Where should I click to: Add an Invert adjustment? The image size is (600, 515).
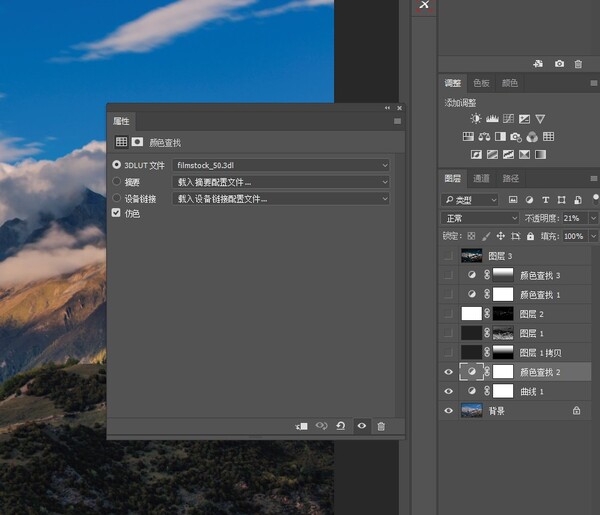[x=476, y=155]
